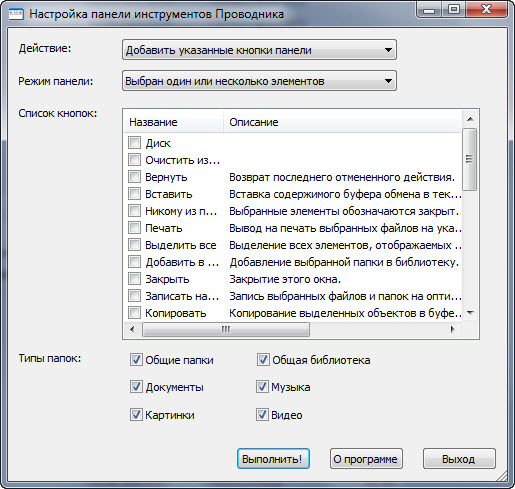This screenshot has height=489, width=515.
Task: Check the Печать checkbox
Action: (x=135, y=228)
